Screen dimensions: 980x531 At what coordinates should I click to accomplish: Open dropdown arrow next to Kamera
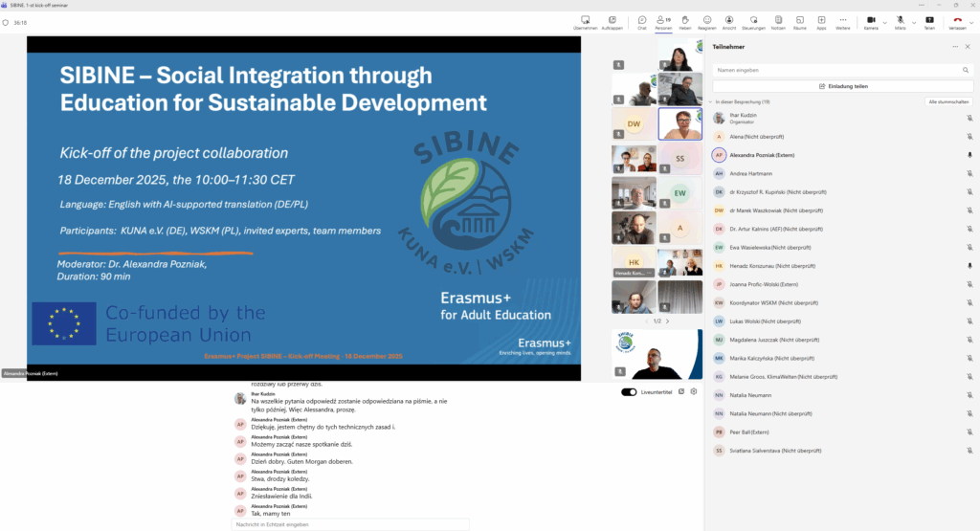[884, 21]
